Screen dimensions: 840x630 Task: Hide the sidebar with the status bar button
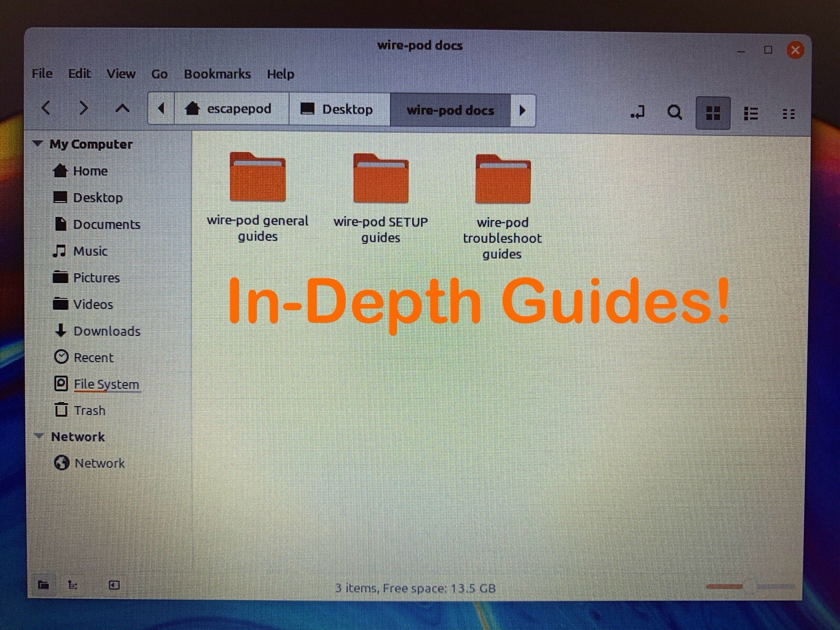tap(114, 585)
